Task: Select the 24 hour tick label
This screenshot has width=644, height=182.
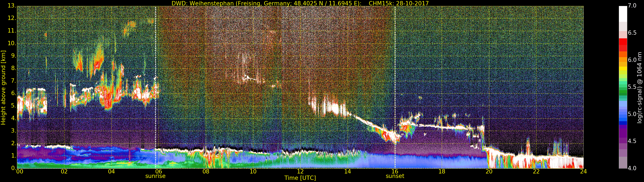Action: (583, 172)
